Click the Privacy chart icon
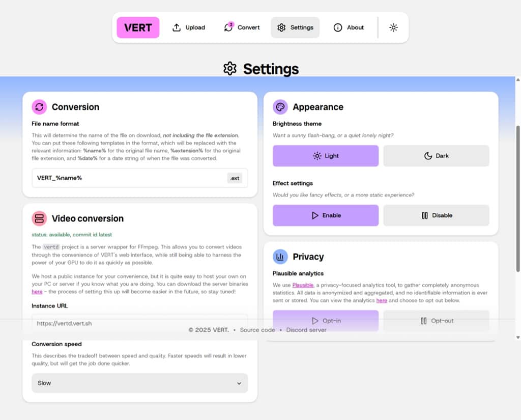521x420 pixels. click(280, 257)
